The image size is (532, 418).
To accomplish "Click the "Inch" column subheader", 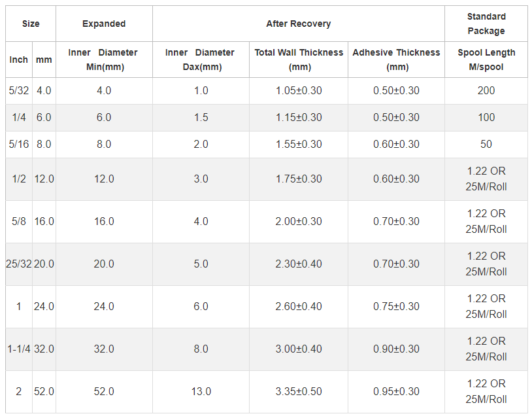I will [x=19, y=60].
